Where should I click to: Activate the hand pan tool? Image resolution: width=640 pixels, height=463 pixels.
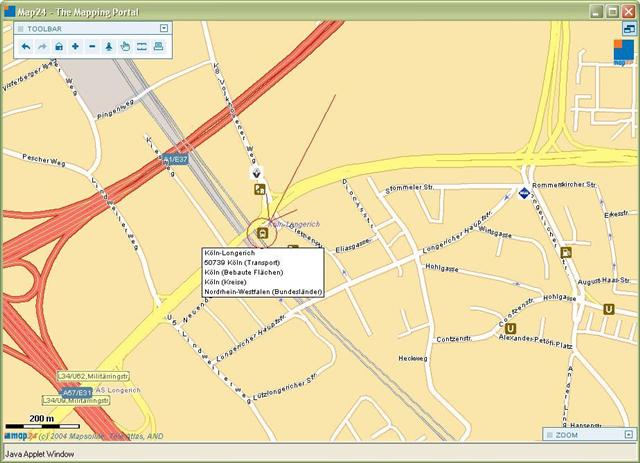(x=125, y=47)
